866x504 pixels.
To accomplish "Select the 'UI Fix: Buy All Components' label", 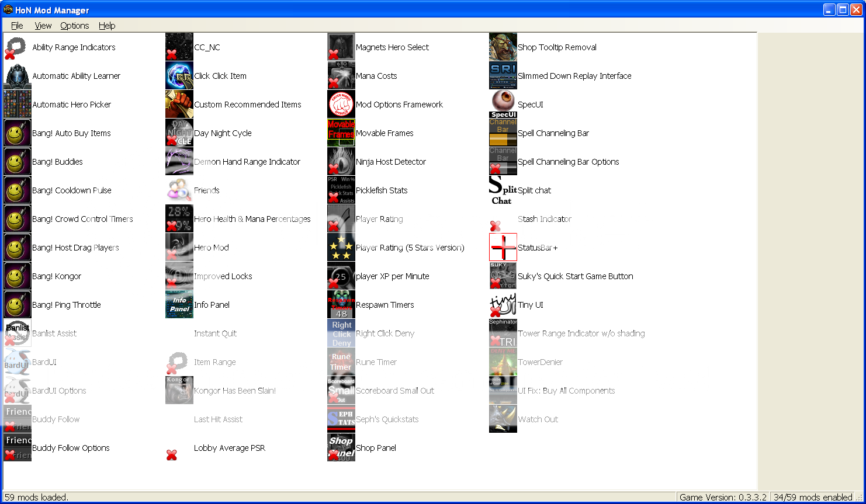I will coord(567,391).
